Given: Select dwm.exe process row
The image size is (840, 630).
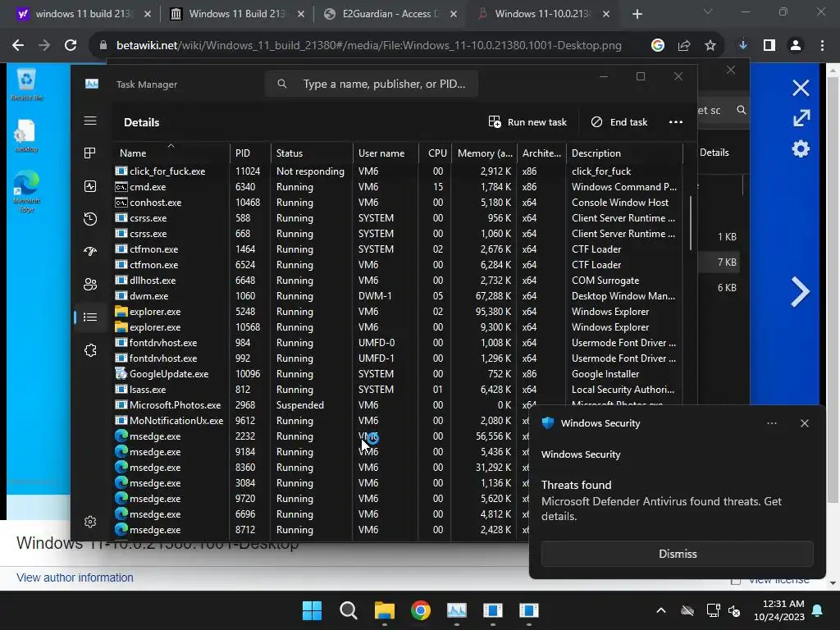Looking at the screenshot, I should click(398, 295).
